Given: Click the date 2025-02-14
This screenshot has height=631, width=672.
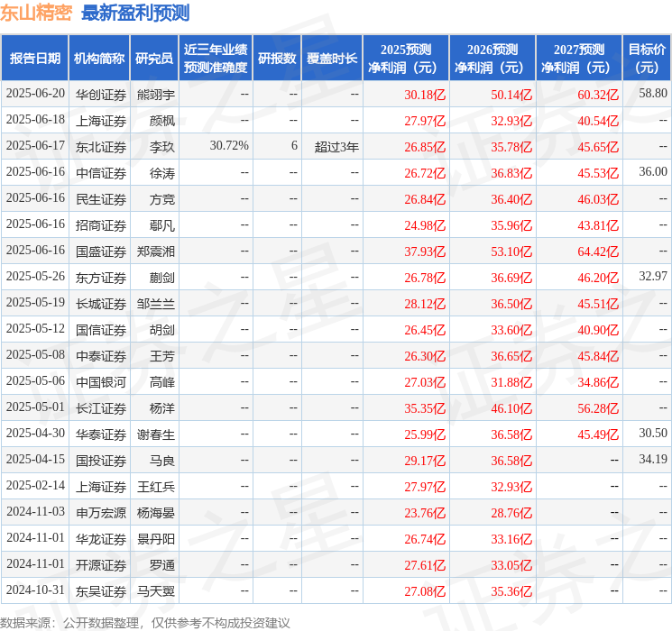Looking at the screenshot, I should (35, 485).
